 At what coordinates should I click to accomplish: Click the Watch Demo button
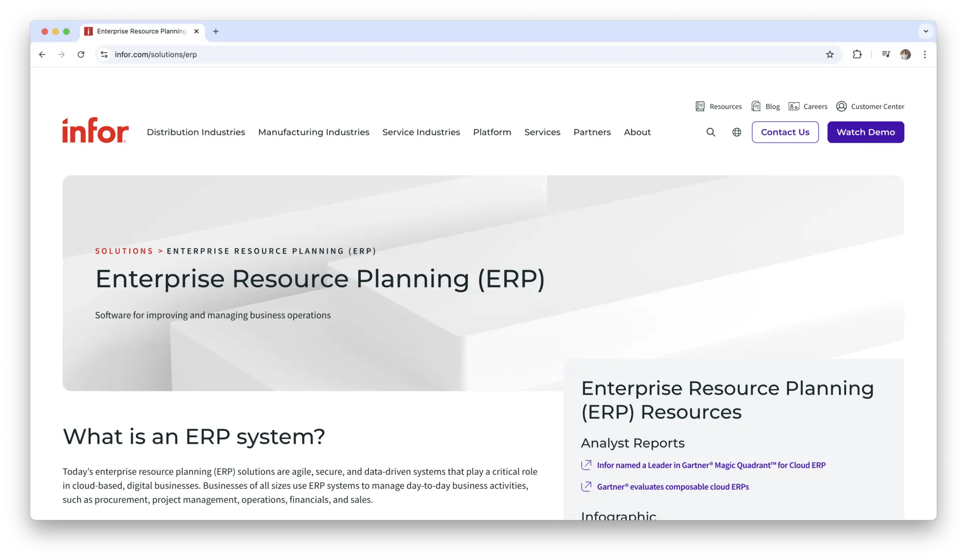click(x=865, y=132)
